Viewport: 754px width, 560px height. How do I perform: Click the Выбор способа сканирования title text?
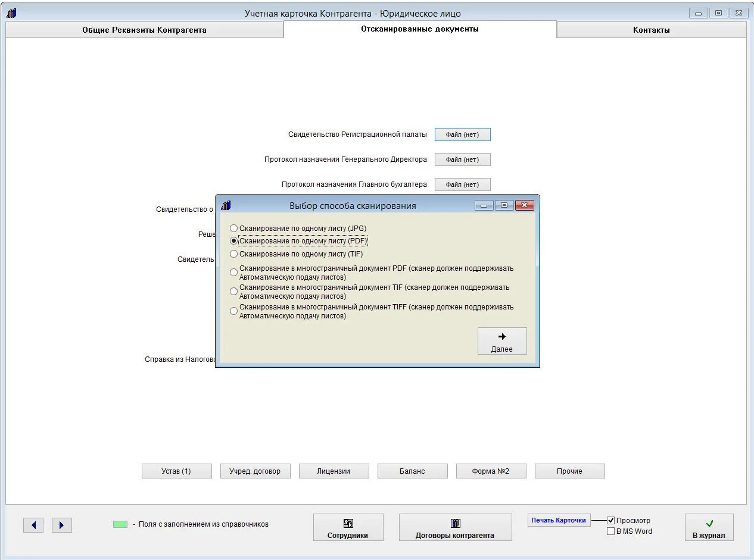[353, 206]
